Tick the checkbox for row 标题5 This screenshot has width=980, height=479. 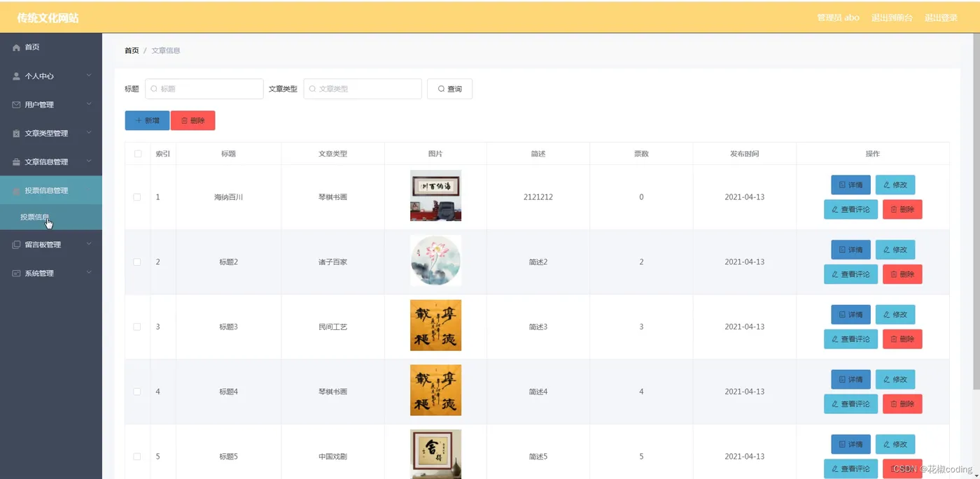[x=137, y=457]
